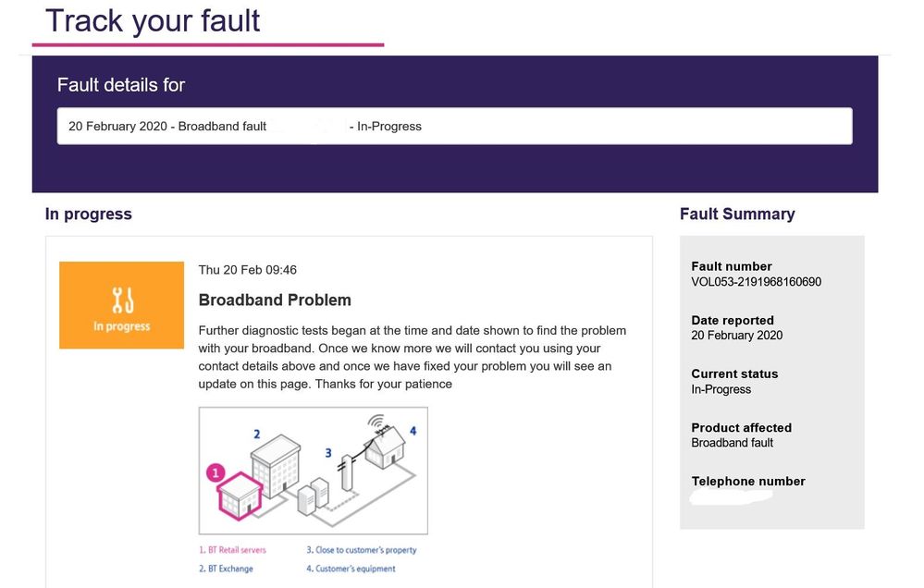Click the pink number 1 circle marker
Viewport: 924px width, 588px height.
(x=216, y=473)
